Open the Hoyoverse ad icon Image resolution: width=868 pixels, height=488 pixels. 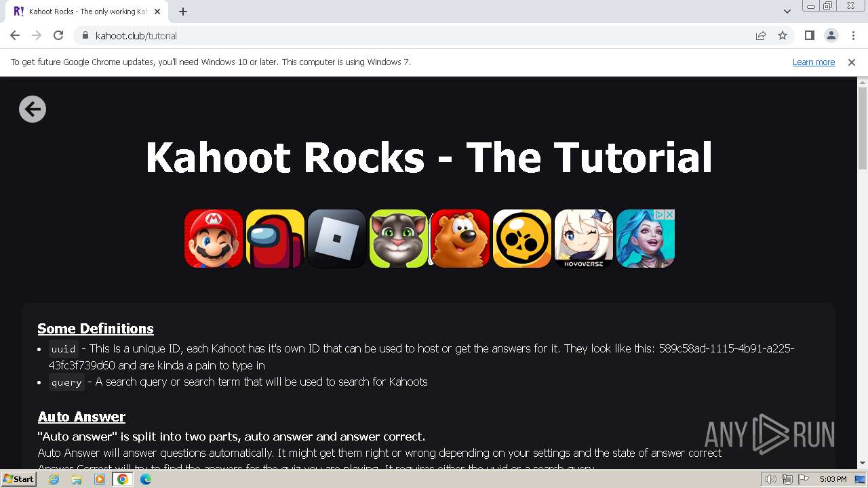(584, 239)
